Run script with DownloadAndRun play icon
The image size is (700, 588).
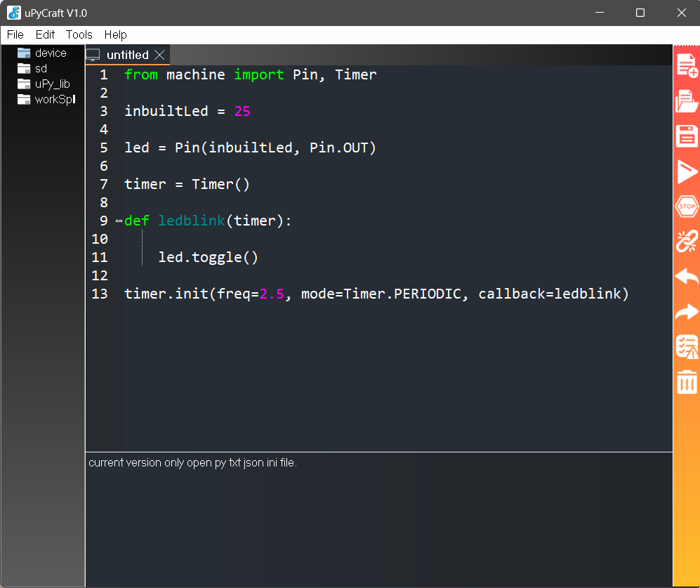[687, 171]
